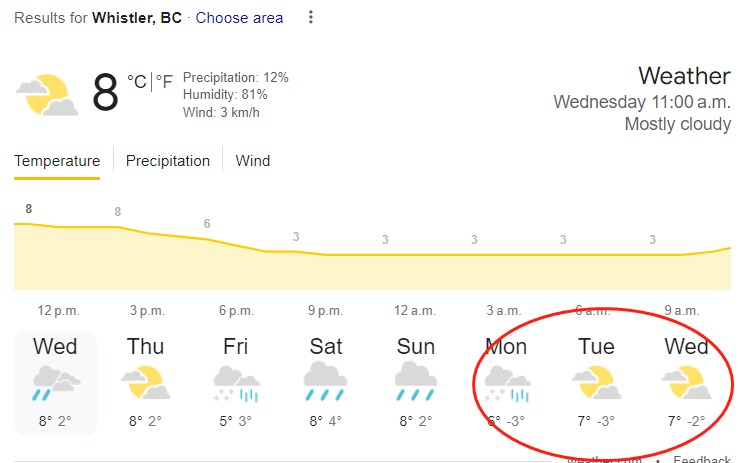The height and width of the screenshot is (463, 739).
Task: Click the 3 p.m. hour label on chart
Action: (x=148, y=311)
